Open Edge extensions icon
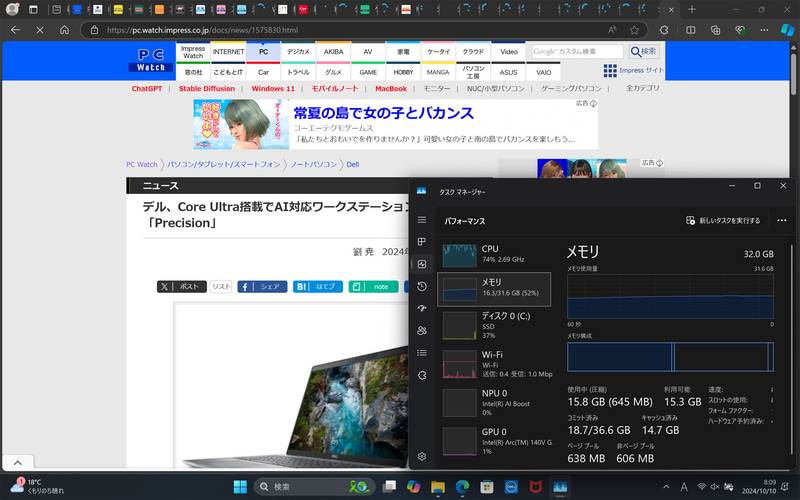Screen dimensions: 800x500 click(664, 30)
